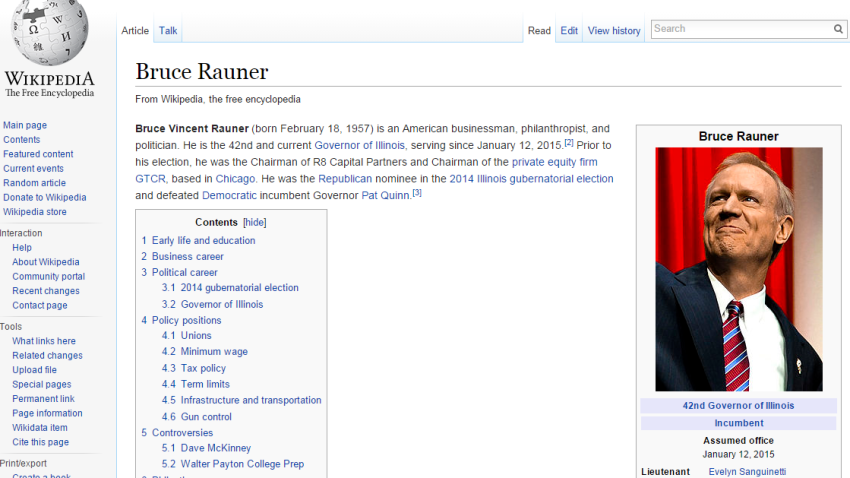
Task: Jump to 4.3 Tax policy section
Action: coord(194,369)
